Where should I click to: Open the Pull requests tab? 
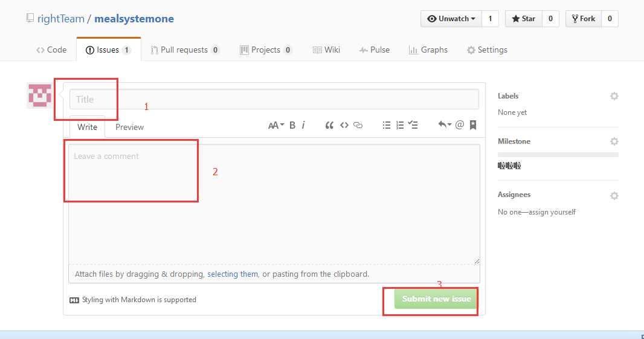click(185, 50)
